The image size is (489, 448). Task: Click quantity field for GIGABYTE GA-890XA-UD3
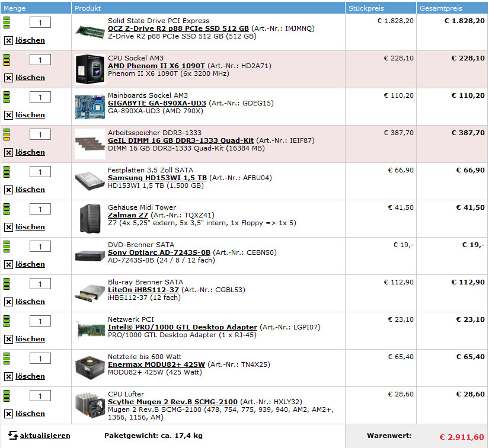(40, 97)
